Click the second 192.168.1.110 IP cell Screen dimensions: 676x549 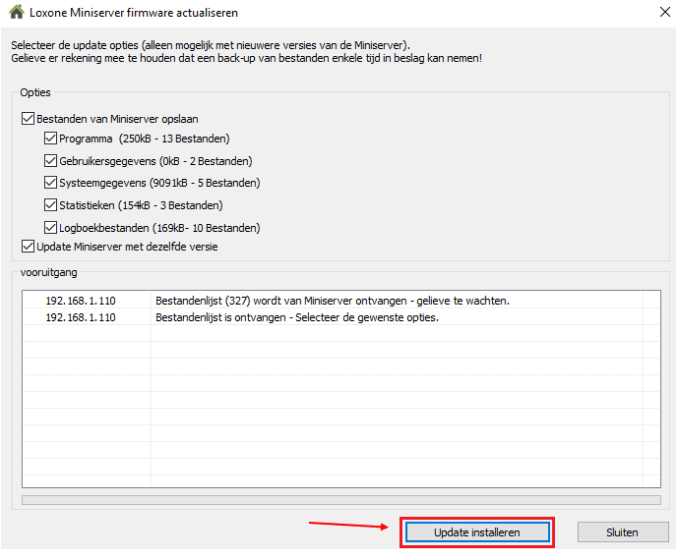tap(81, 317)
